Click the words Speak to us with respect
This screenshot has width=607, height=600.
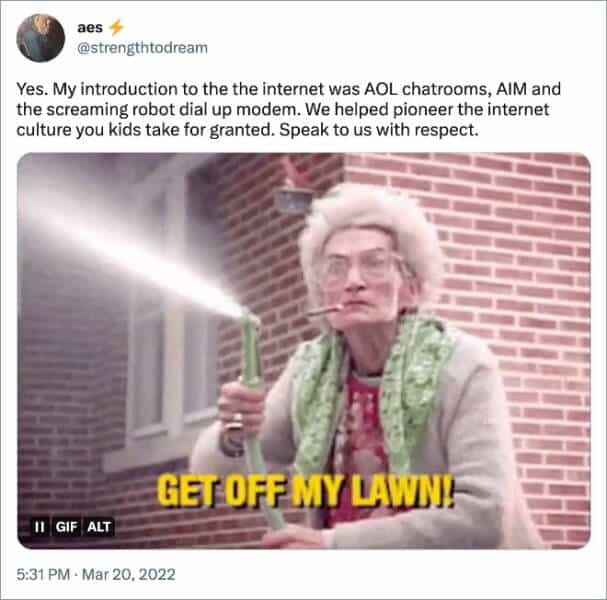(379, 130)
